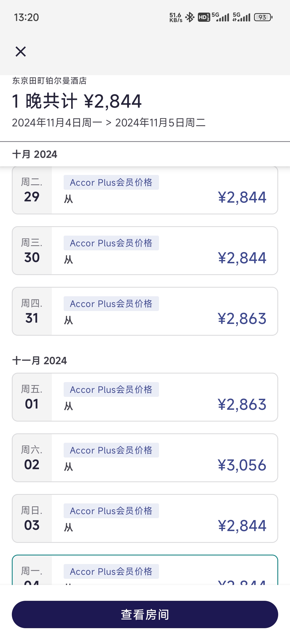Image resolution: width=290 pixels, height=644 pixels.
Task: Tap the 十一月 2024 month heading
Action: point(39,361)
